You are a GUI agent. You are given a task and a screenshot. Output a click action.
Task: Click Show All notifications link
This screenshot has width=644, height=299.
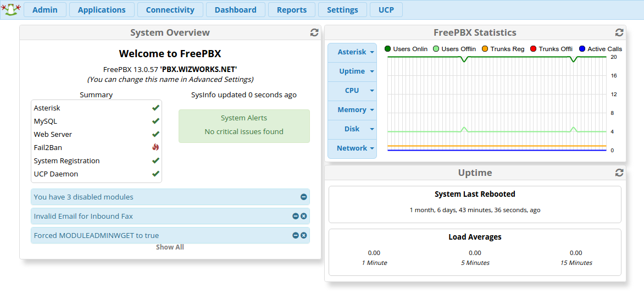[170, 247]
